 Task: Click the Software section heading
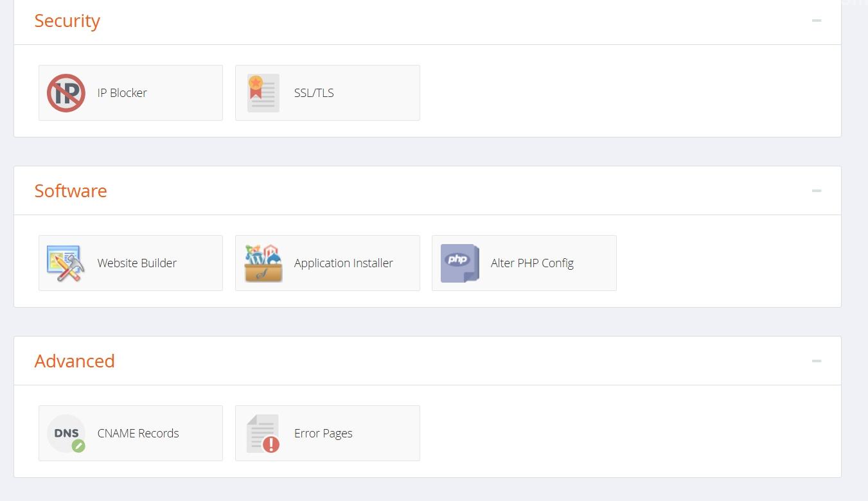(x=71, y=191)
